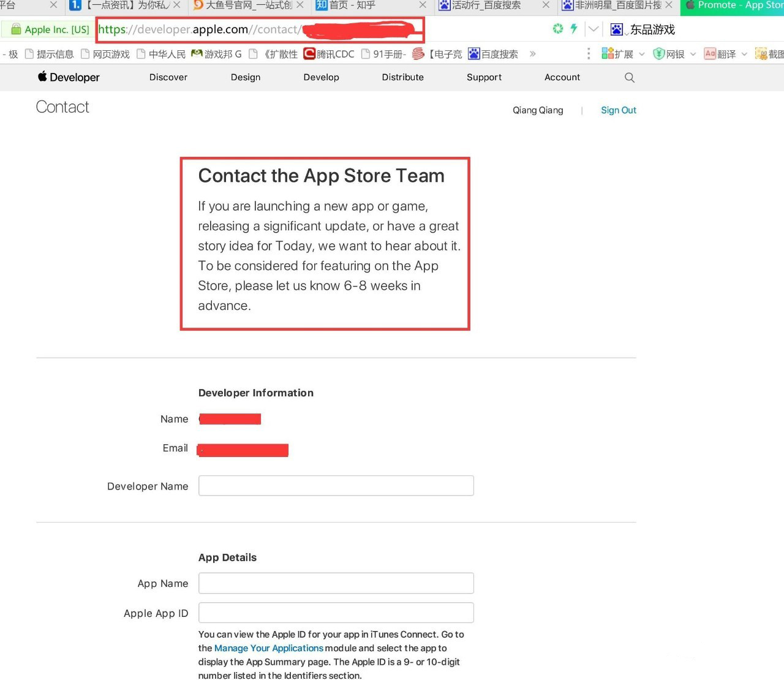Image resolution: width=784 pixels, height=680 pixels.
Task: Open the Account menu
Action: [x=562, y=77]
